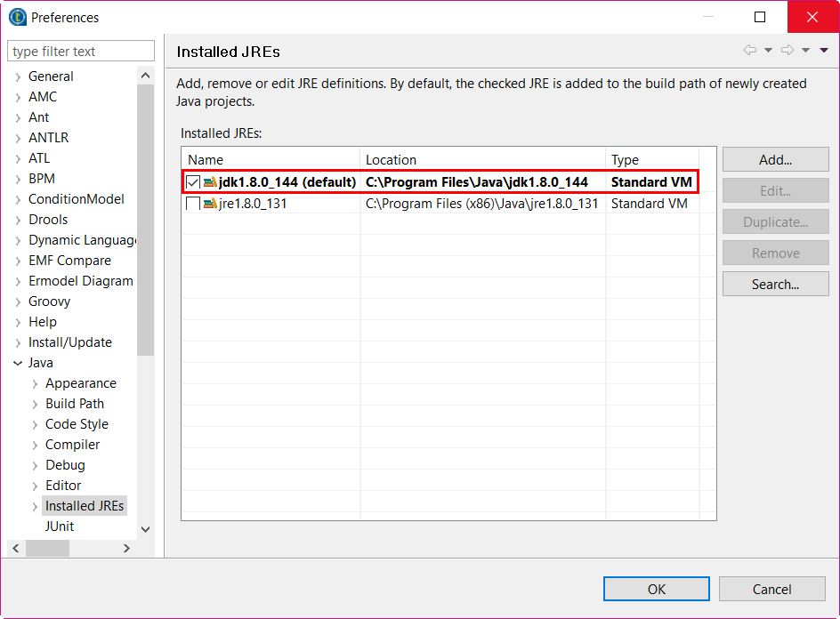Click the Edit... button
This screenshot has height=619, width=840.
775,190
